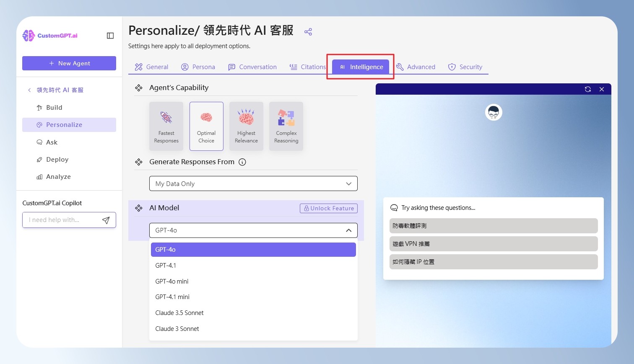Choose Fastest Responses capability card
634x364 pixels.
[166, 126]
